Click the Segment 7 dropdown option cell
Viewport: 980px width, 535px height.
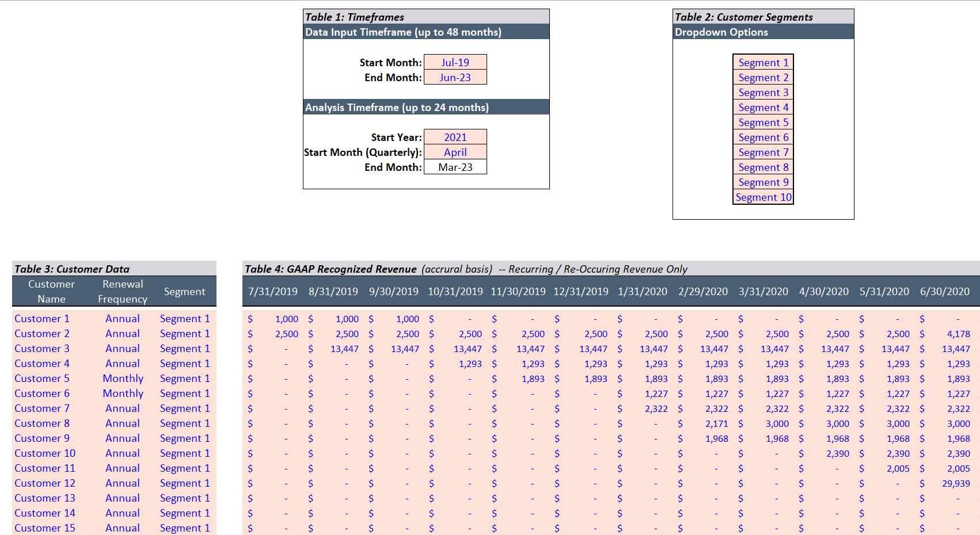coord(763,152)
